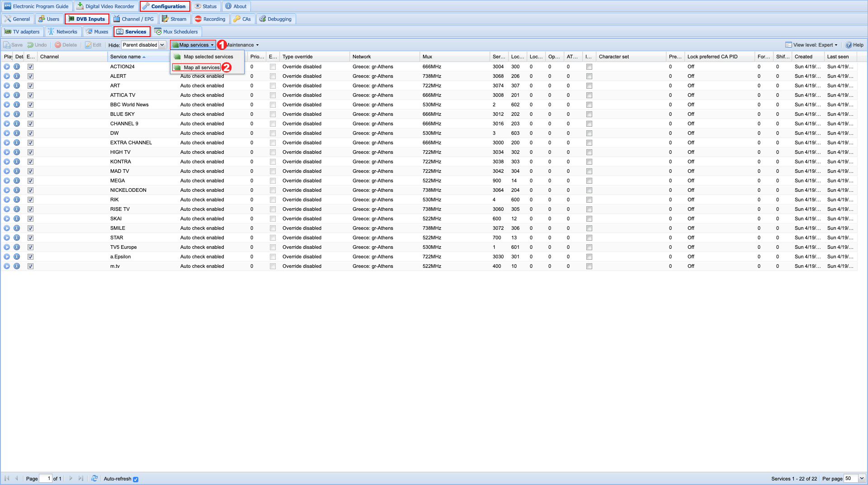Select Map all services menu entry

click(x=201, y=67)
